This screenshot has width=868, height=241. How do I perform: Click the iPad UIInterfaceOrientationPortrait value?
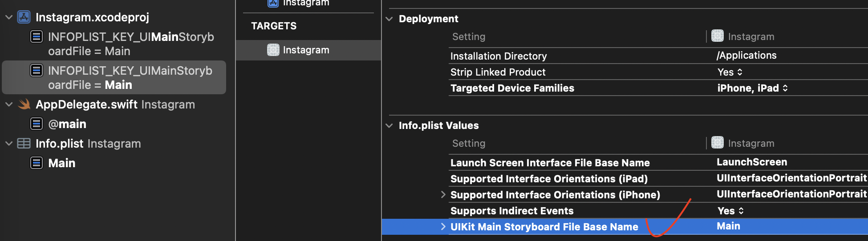[x=792, y=178]
